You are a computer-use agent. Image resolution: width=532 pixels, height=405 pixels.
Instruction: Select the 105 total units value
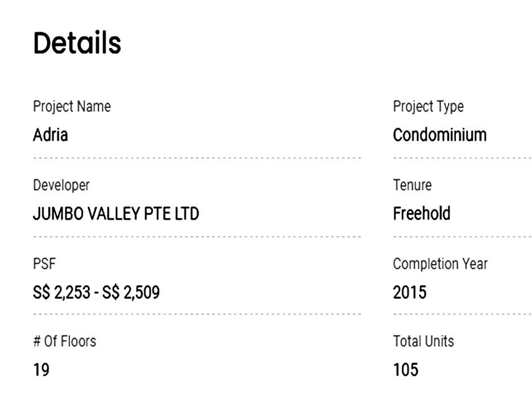tap(406, 370)
